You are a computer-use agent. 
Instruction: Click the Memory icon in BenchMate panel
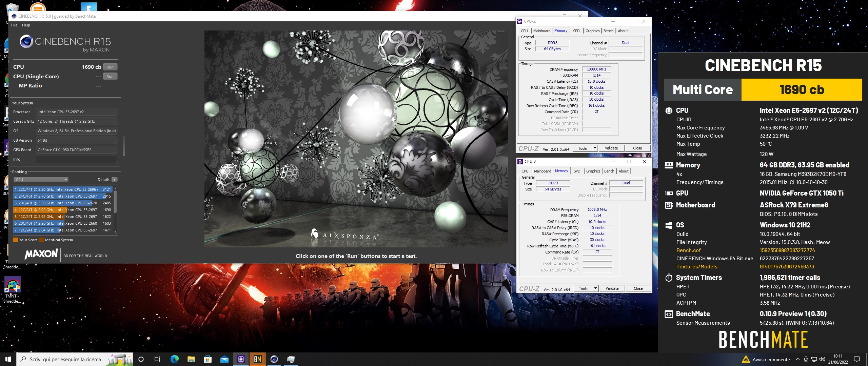(x=669, y=165)
